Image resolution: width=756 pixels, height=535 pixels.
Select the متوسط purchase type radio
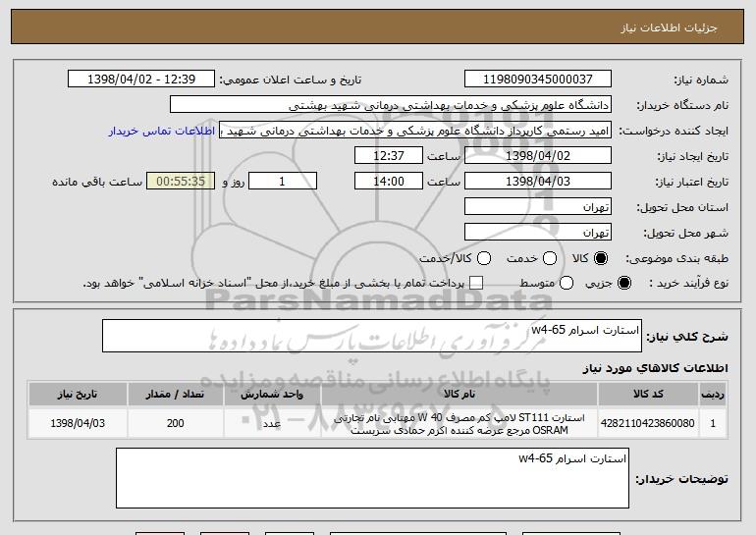(567, 283)
